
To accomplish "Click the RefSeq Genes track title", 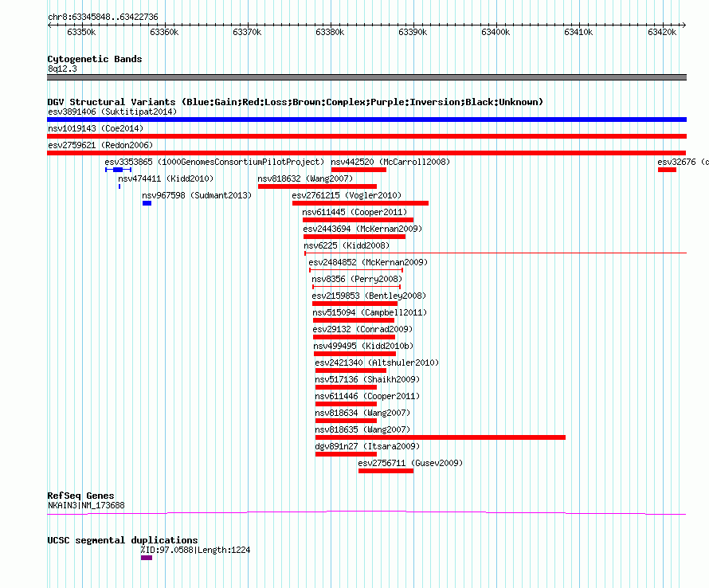I will pyautogui.click(x=80, y=496).
